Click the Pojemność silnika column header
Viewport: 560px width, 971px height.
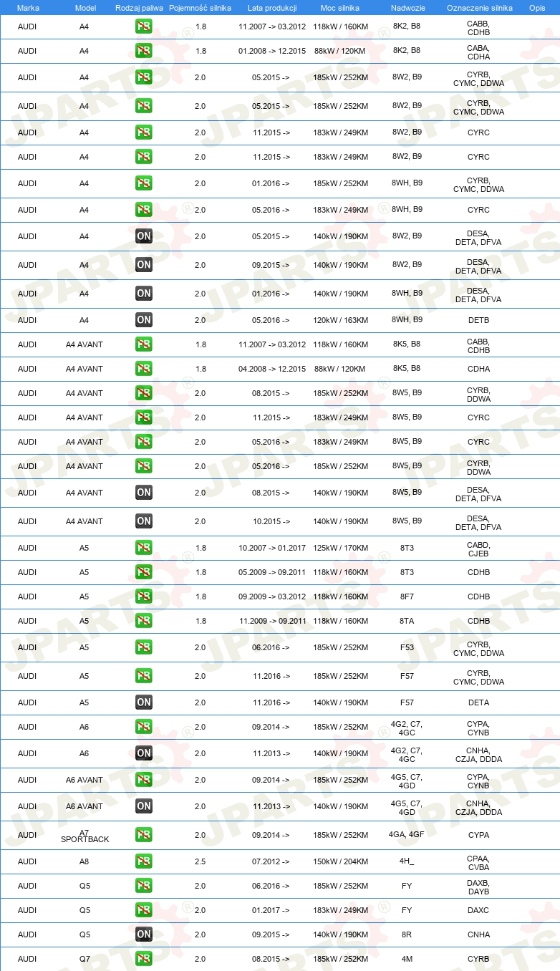coord(201,7)
